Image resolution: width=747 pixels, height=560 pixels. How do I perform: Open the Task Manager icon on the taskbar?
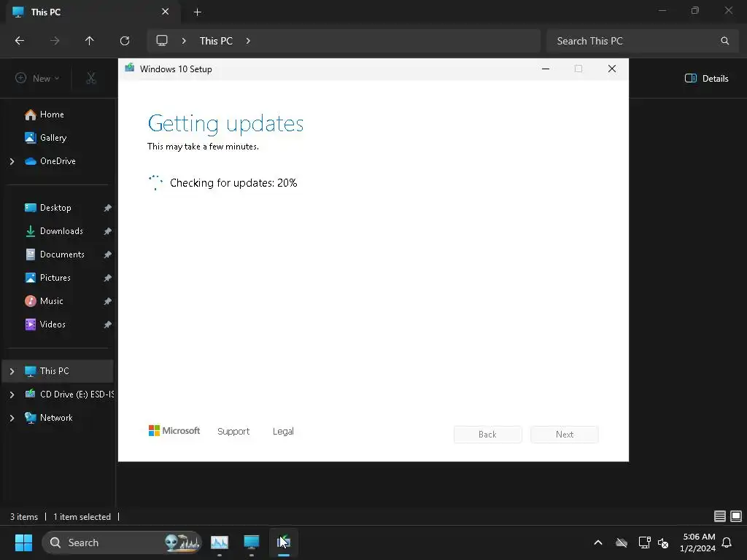point(220,542)
